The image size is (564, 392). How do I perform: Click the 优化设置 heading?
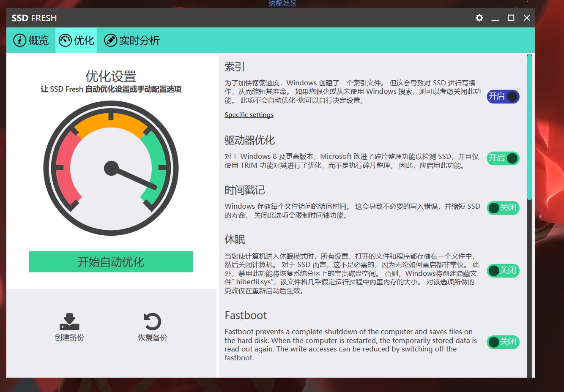[x=111, y=76]
